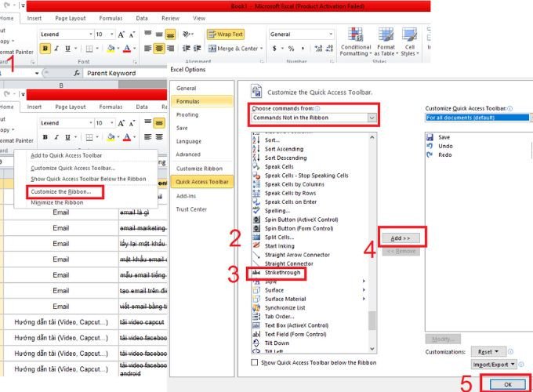
Task: Click the Align Text Left icon in top ribbon
Action: (148, 49)
